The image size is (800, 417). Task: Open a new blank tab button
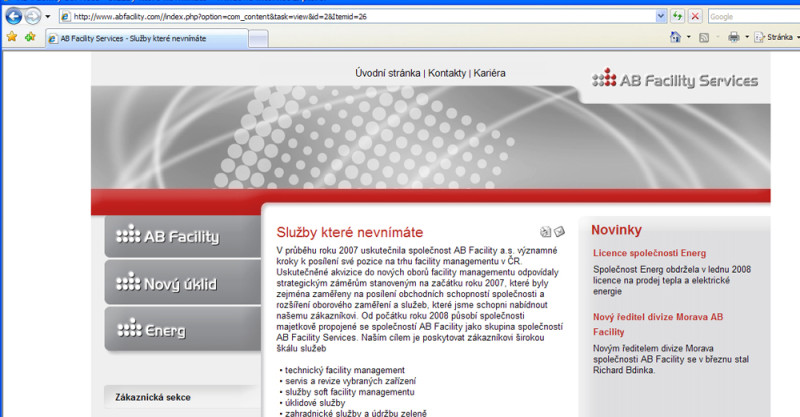(258, 39)
